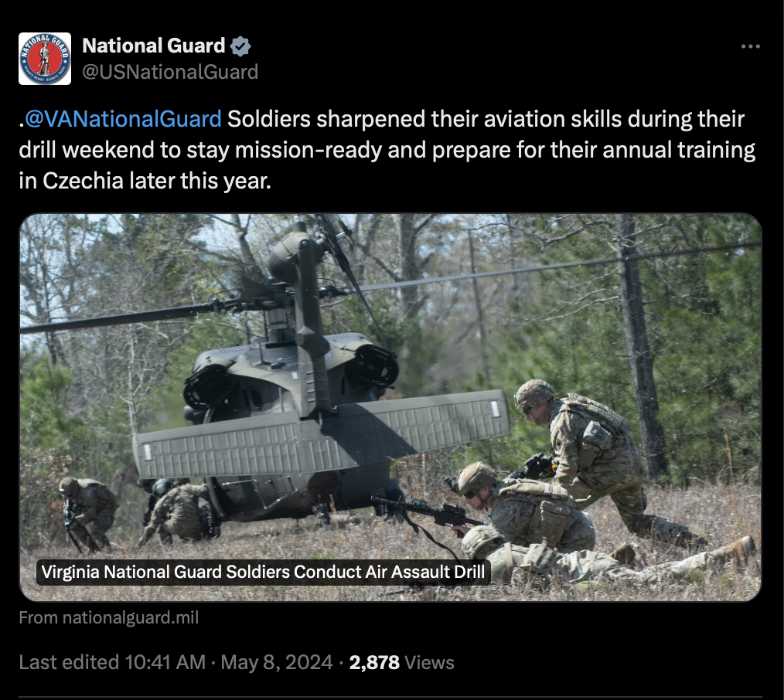Screen dimensions: 784x700
Task: Click the red minuteman emblem in the logo
Action: pos(45,59)
